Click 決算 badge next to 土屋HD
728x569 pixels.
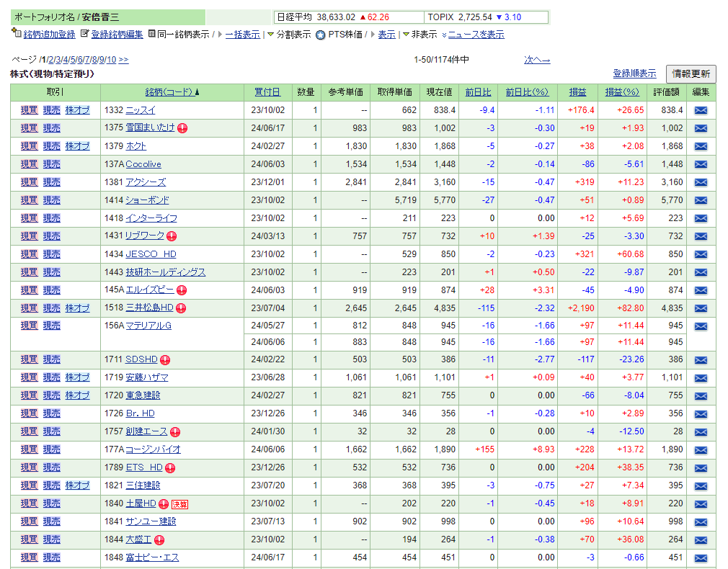(179, 504)
